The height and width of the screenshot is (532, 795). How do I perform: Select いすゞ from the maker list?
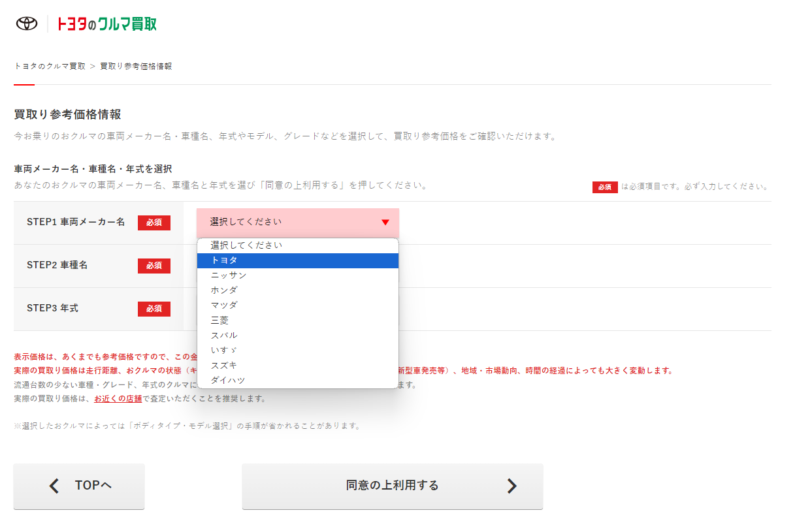click(298, 351)
